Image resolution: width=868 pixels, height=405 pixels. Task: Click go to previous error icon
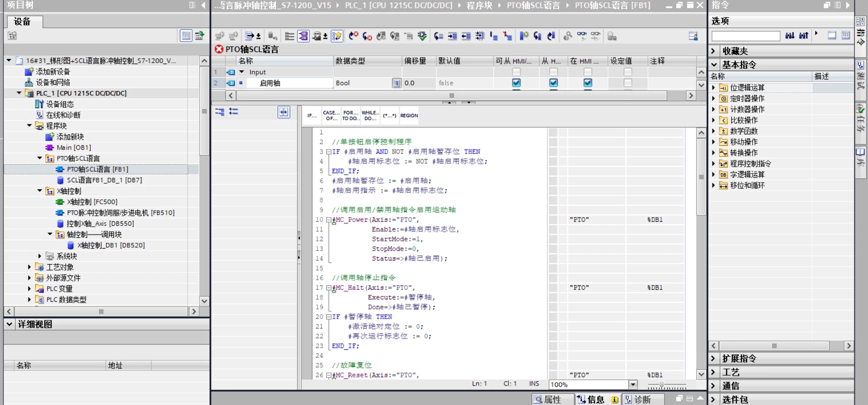(x=353, y=36)
